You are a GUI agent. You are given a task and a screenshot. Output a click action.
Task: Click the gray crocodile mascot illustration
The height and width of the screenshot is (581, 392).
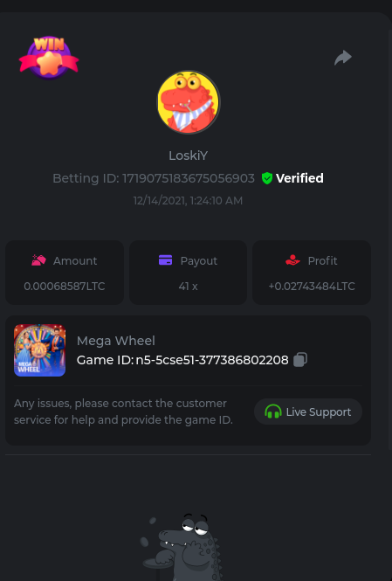tap(182, 547)
